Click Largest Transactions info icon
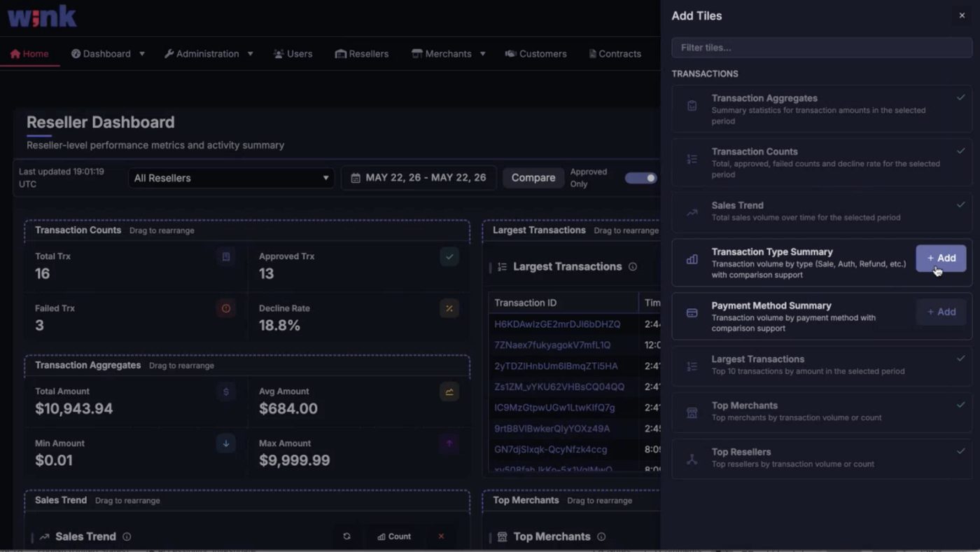The image size is (980, 552). coord(633,267)
